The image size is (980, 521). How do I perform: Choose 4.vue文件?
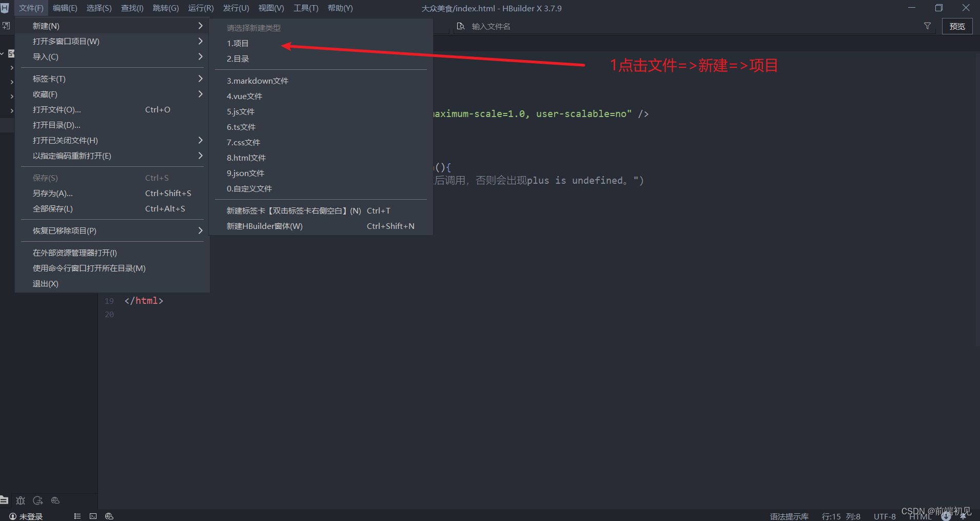click(322, 97)
